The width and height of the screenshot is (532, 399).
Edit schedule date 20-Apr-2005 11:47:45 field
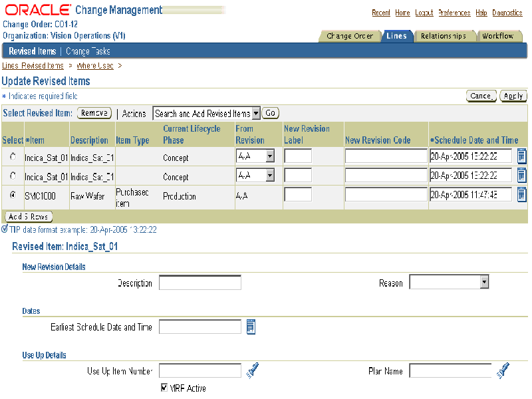[x=471, y=194]
